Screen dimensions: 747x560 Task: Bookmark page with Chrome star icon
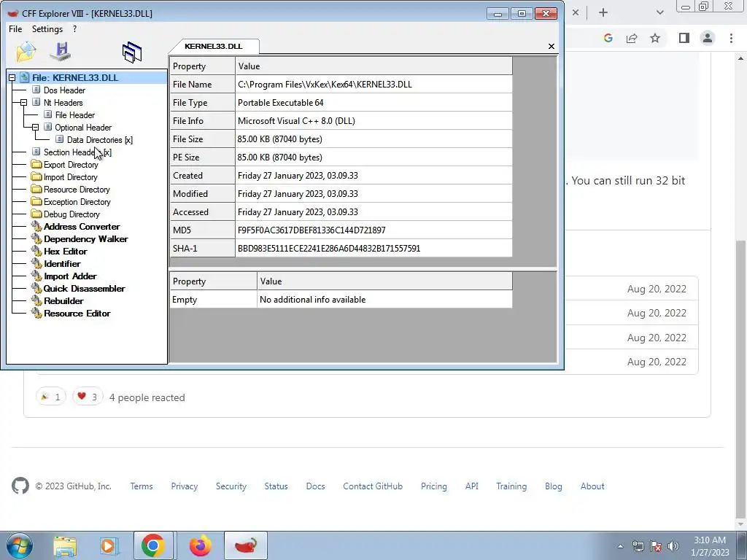(655, 38)
